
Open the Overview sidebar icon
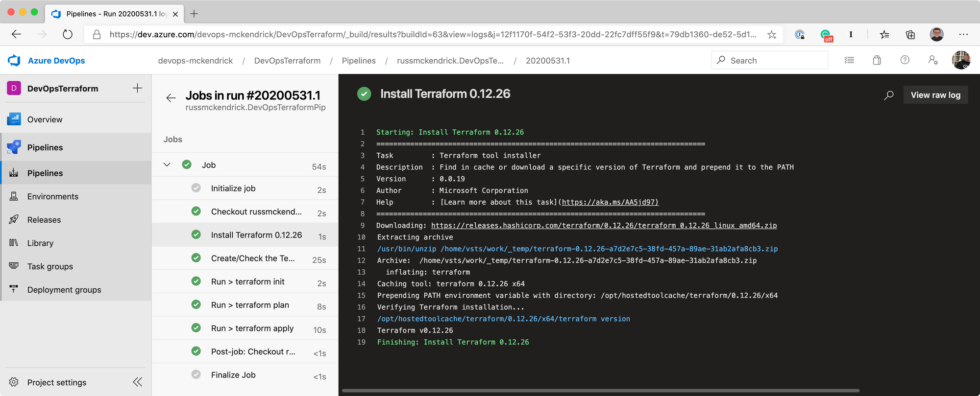(x=14, y=119)
